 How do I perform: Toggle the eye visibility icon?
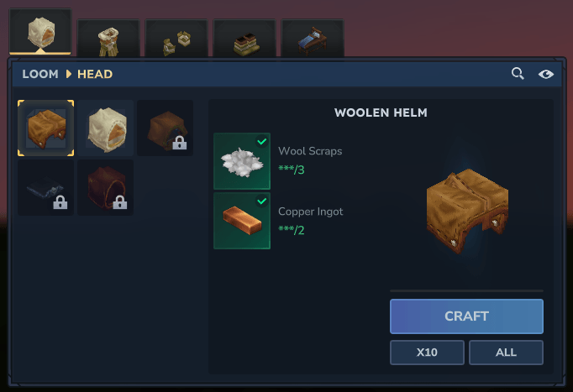click(x=546, y=75)
